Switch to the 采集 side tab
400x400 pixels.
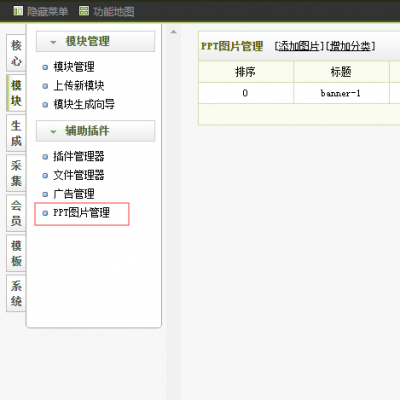[16, 173]
